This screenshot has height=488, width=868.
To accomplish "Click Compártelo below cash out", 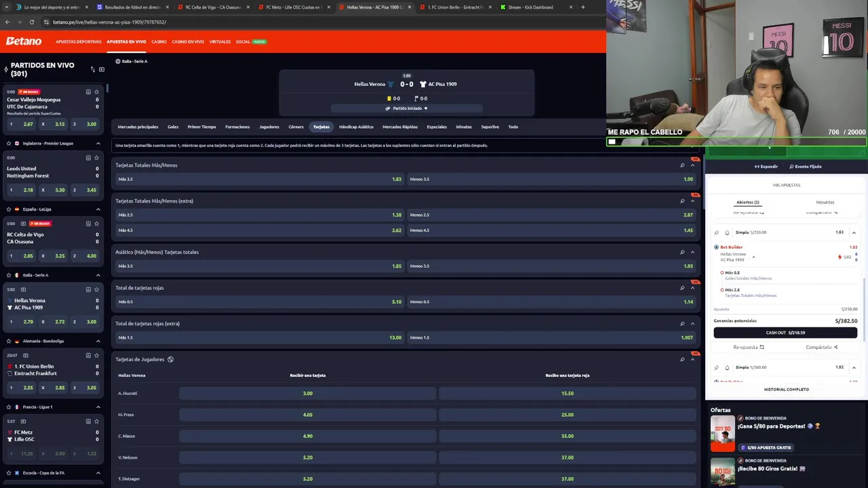I will (822, 347).
